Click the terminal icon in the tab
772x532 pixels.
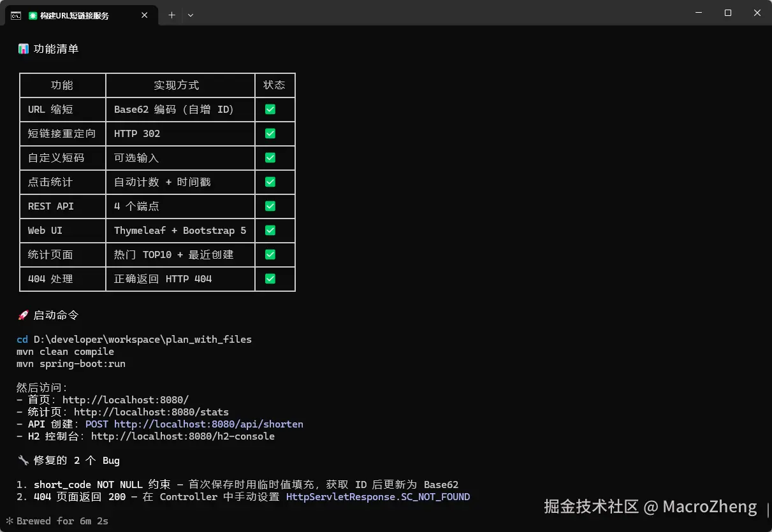[x=16, y=15]
